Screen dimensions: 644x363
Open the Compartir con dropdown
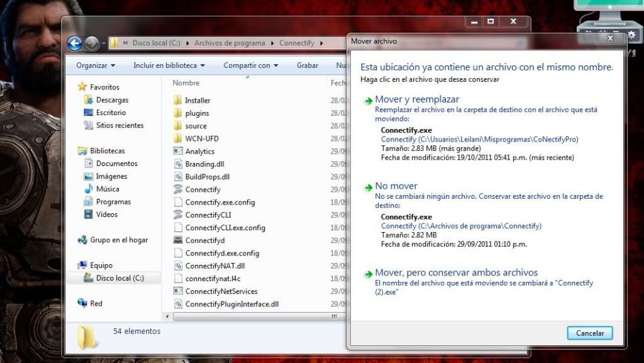point(250,65)
